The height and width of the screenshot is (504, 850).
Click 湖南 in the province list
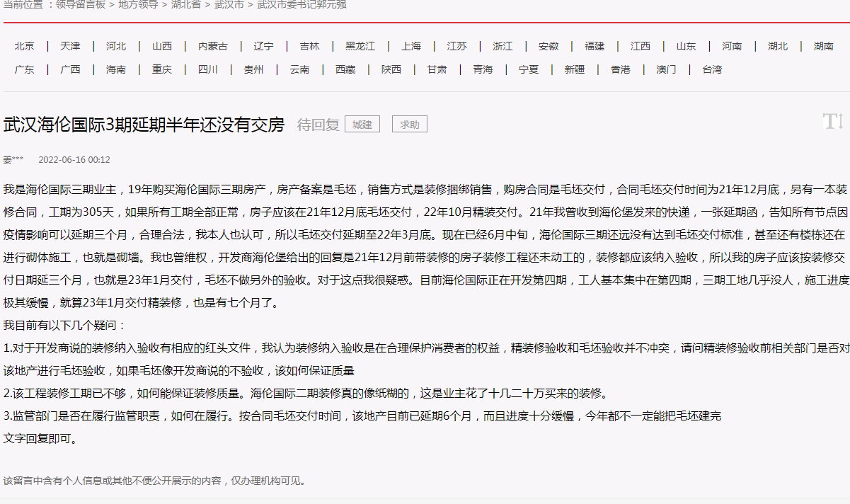[x=823, y=46]
